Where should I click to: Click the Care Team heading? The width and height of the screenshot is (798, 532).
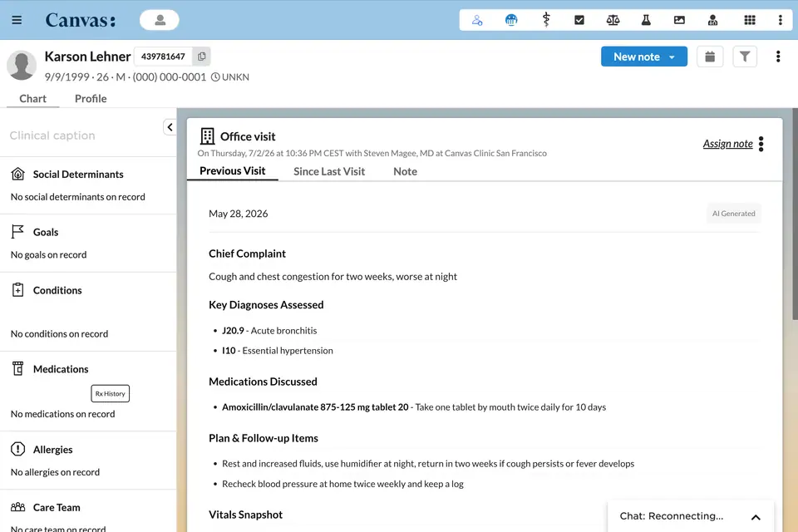pyautogui.click(x=57, y=508)
